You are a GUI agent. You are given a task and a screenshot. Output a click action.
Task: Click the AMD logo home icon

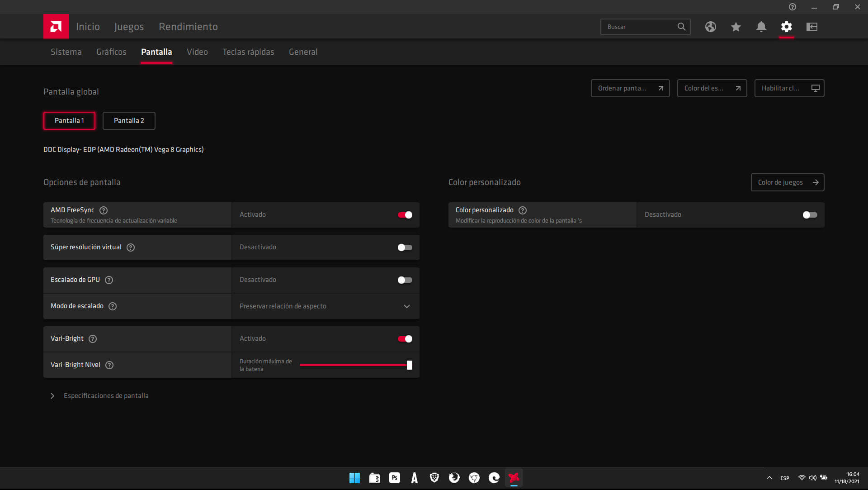pyautogui.click(x=56, y=26)
